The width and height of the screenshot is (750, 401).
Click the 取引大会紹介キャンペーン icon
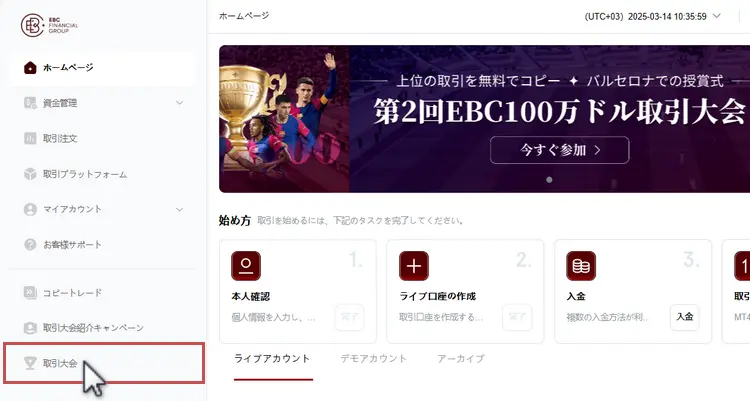[30, 328]
